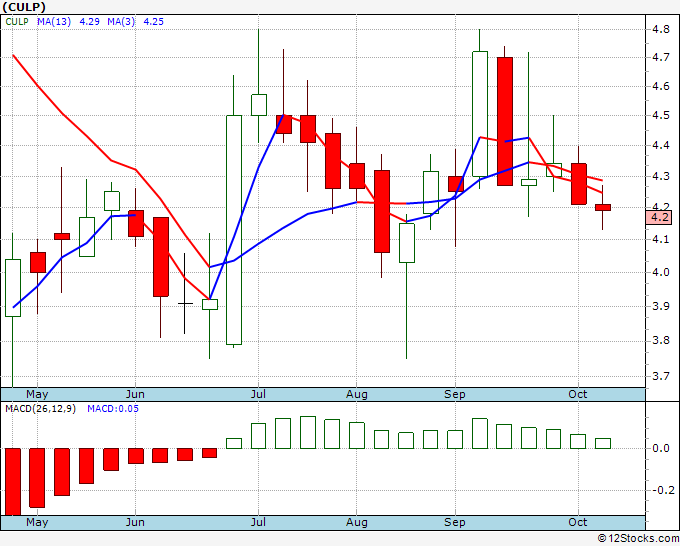This screenshot has height=546, width=680.
Task: Click the Oct label on price chart axis
Action: coord(578,394)
